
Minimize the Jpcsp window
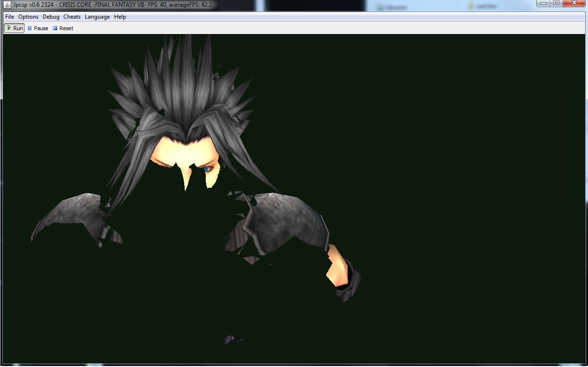tap(544, 3)
